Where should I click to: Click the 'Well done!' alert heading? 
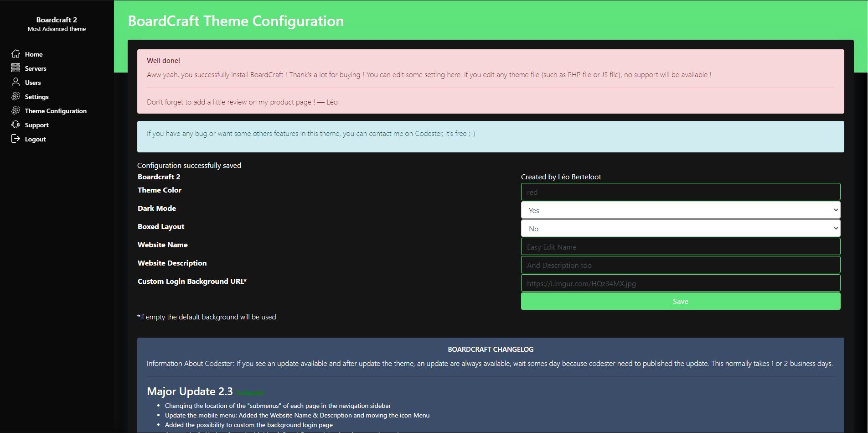163,60
